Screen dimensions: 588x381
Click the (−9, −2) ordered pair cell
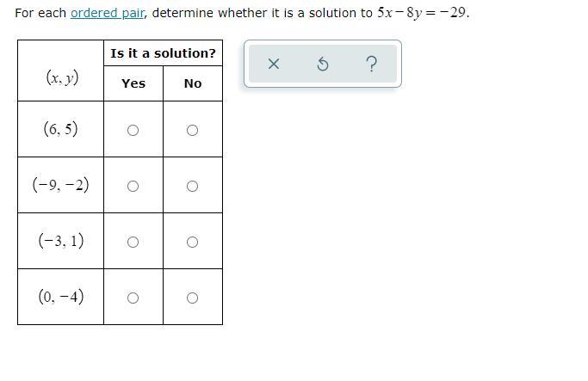(60, 185)
